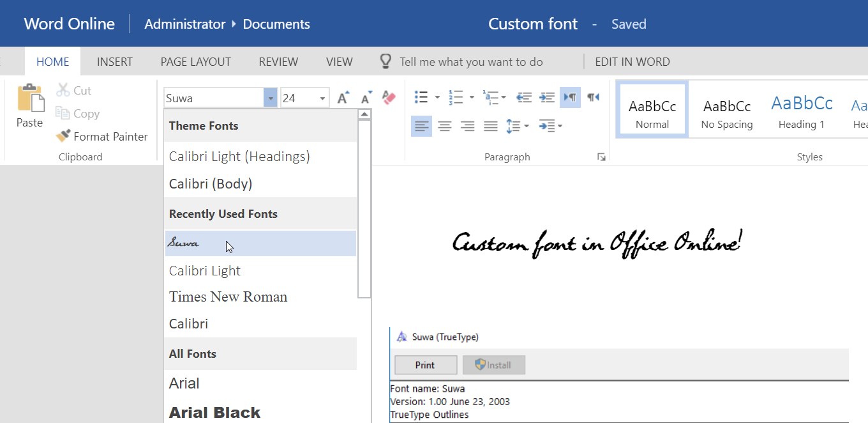
Task: Click the font size field showing 24
Action: (x=299, y=98)
